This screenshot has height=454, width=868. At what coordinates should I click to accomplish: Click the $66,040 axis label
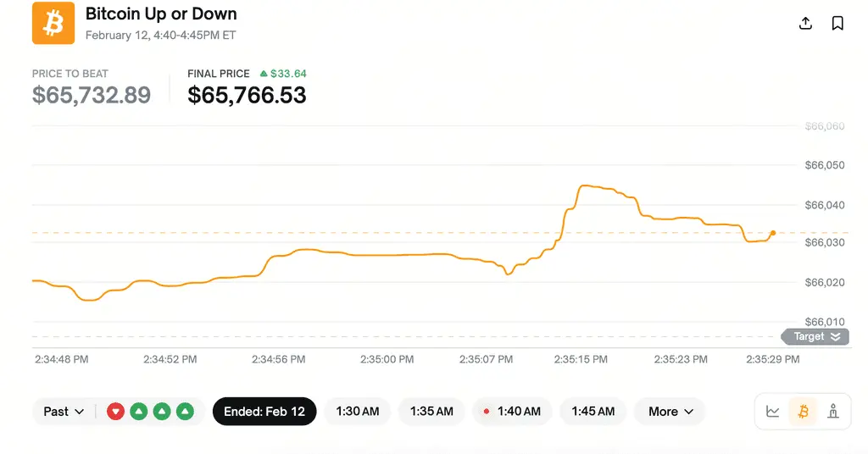click(x=825, y=205)
